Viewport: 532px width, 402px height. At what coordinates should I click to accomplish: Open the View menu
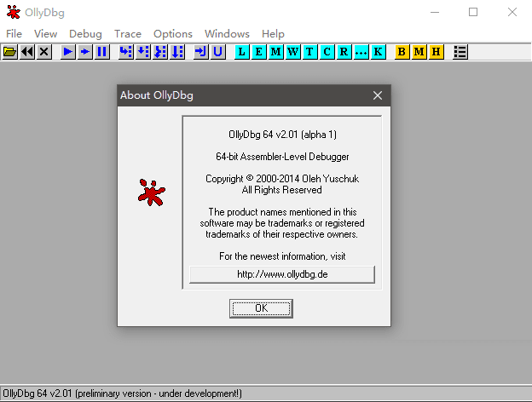(45, 34)
